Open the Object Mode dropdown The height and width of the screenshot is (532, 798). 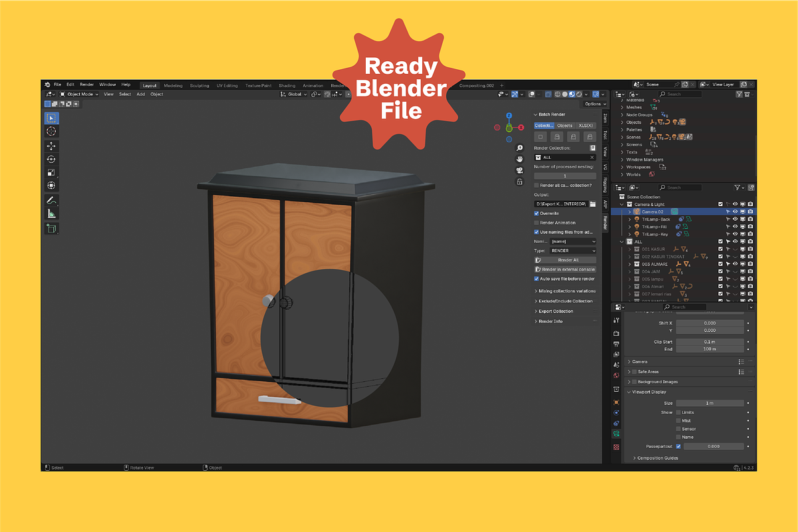[x=80, y=94]
